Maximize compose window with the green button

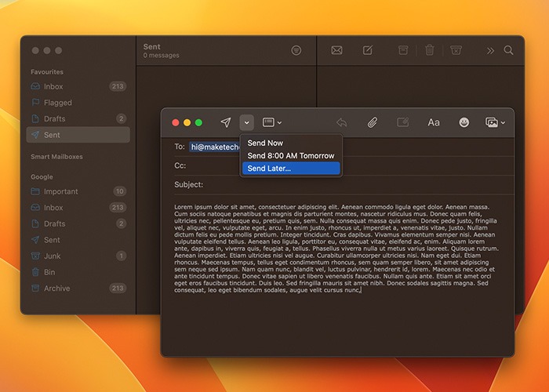pos(199,122)
